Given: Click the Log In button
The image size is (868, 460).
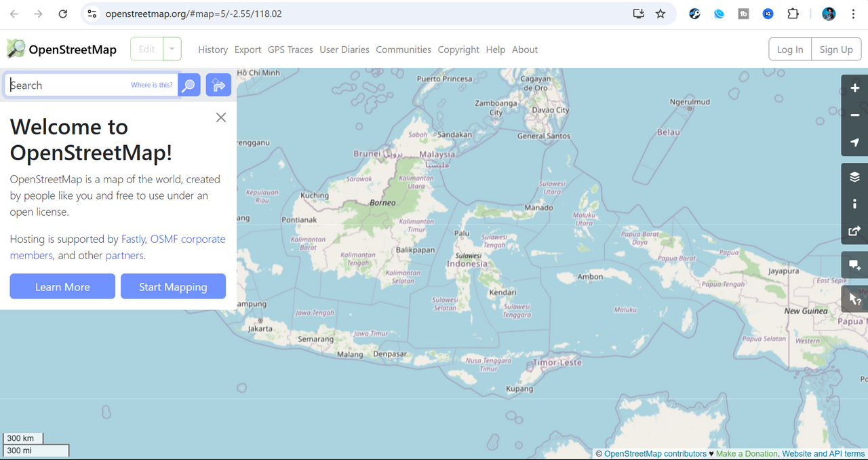Looking at the screenshot, I should pyautogui.click(x=790, y=50).
